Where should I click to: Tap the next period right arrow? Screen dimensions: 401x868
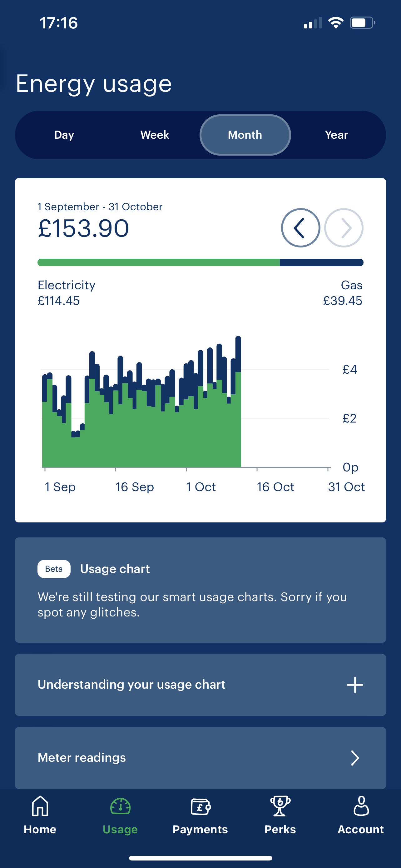344,228
